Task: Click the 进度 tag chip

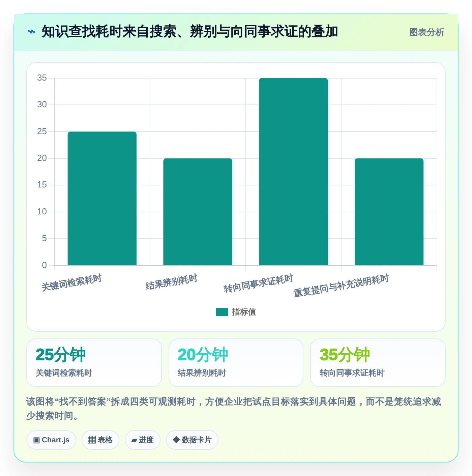Action: (x=143, y=440)
